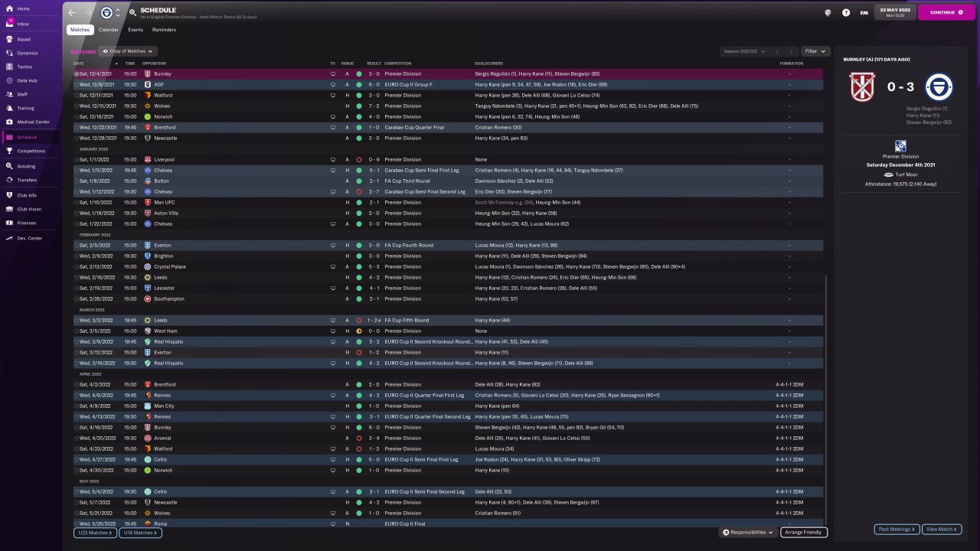
Task: Go to next season with right chevron
Action: point(791,51)
